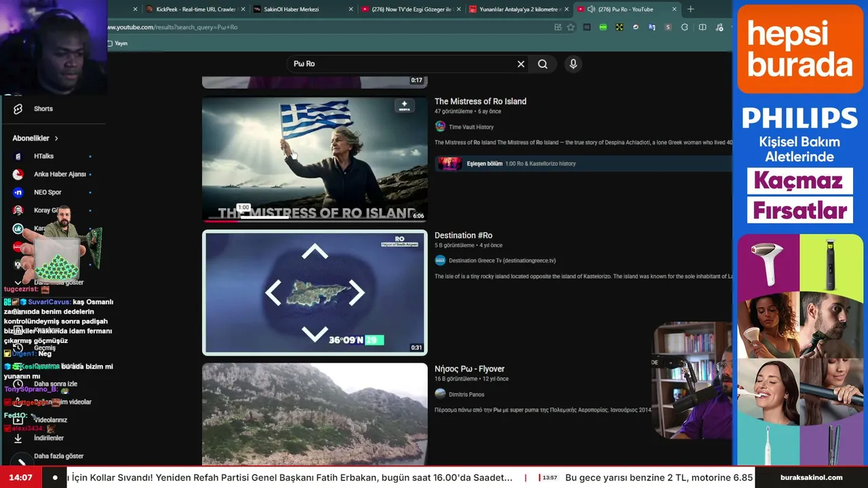Bookmark this page with the star icon

[571, 27]
